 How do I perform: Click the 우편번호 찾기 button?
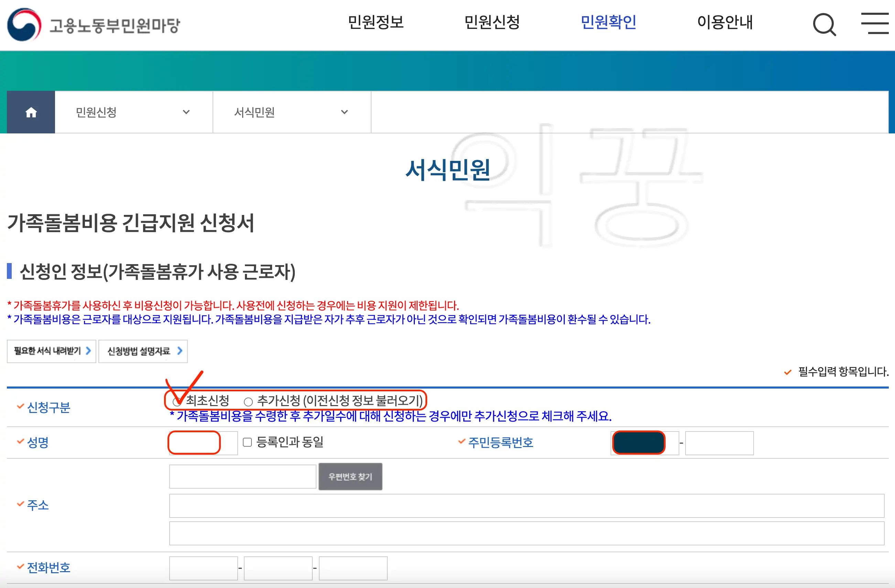(350, 476)
